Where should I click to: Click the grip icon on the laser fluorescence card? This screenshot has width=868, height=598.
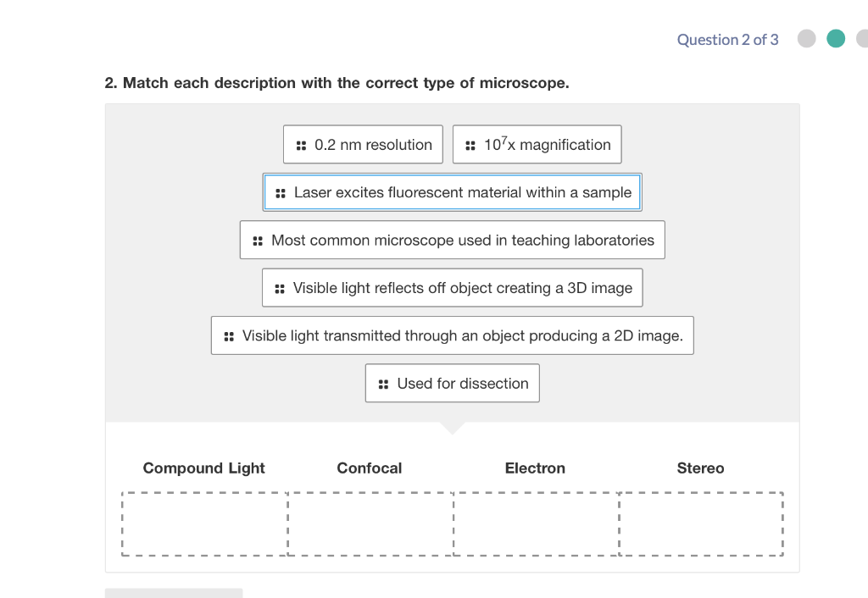[x=281, y=192]
